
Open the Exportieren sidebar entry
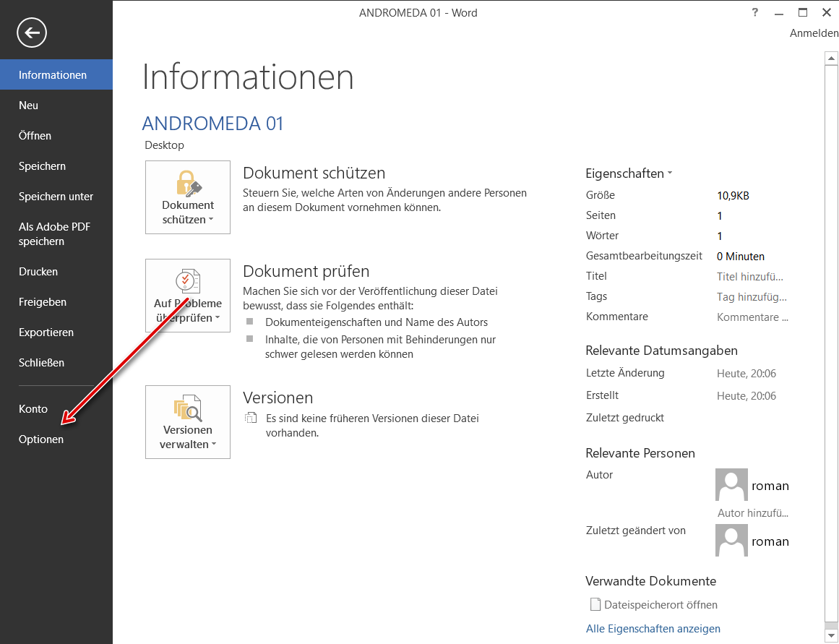[56, 332]
